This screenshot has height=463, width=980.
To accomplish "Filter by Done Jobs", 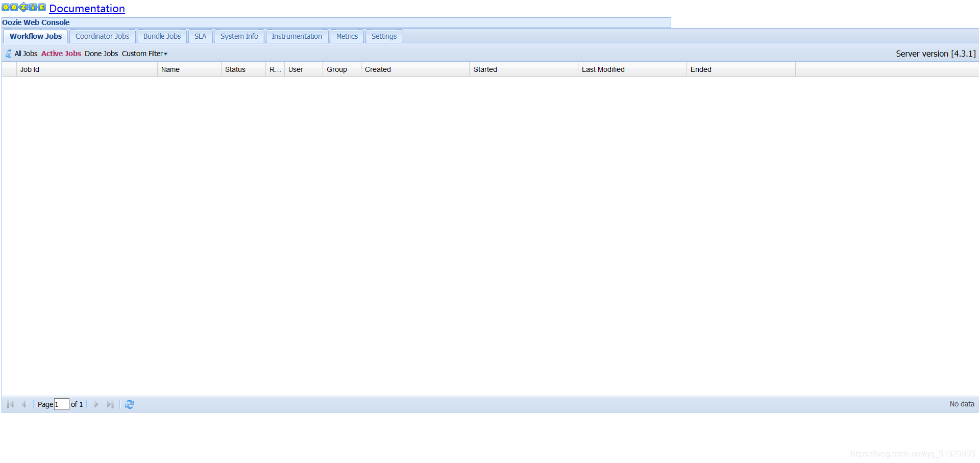I will [x=101, y=54].
